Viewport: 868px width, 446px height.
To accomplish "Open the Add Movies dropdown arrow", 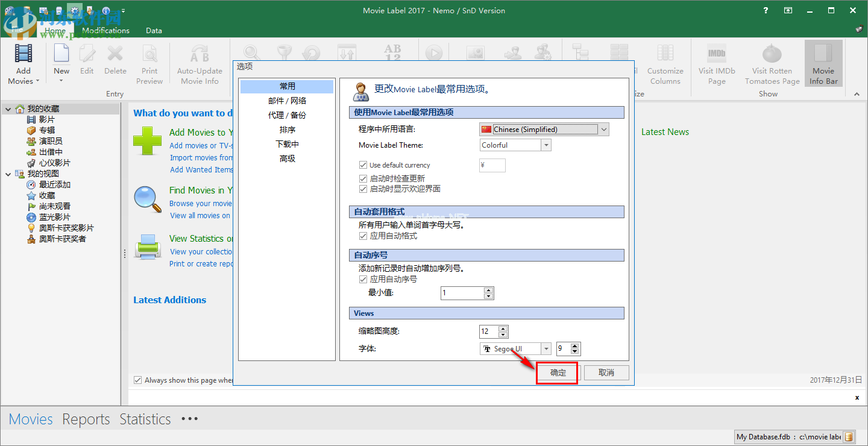I will [37, 81].
